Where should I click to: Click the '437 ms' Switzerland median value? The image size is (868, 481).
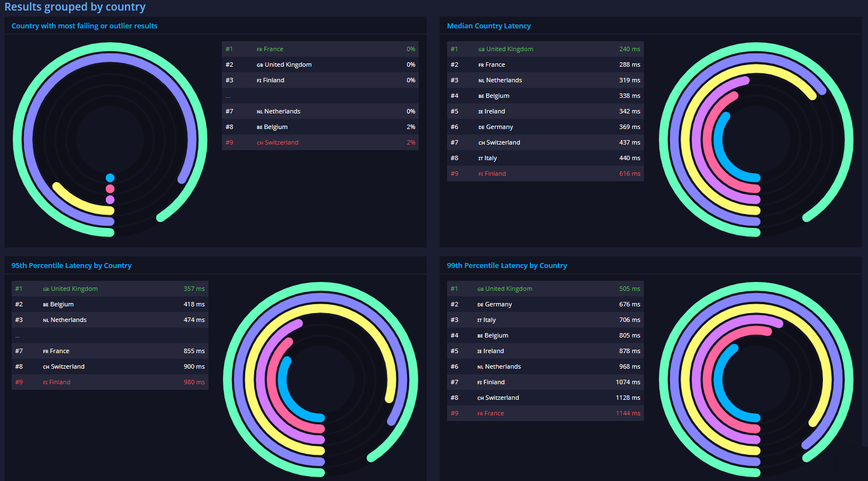pos(629,142)
